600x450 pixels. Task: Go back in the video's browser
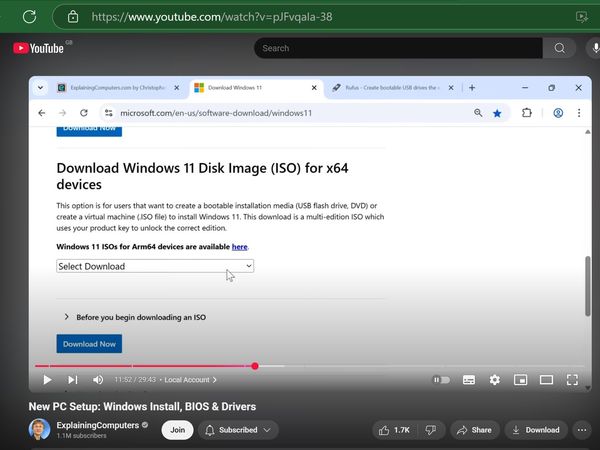click(x=42, y=113)
